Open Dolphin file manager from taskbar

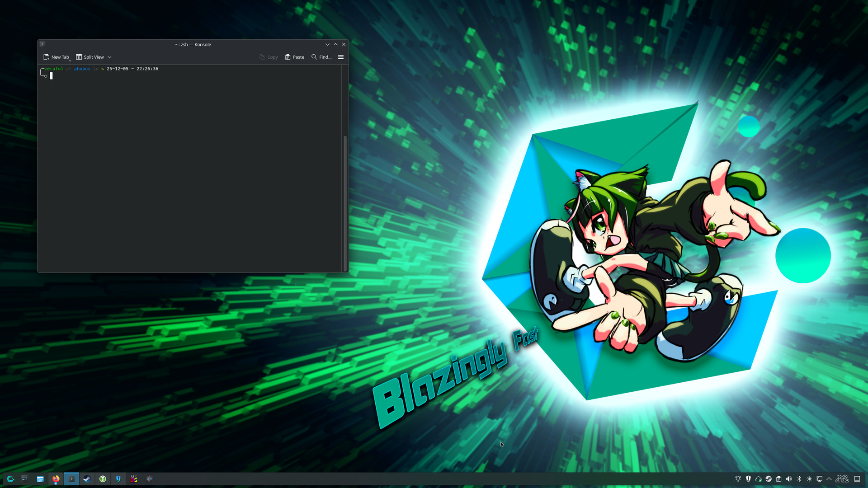(x=40, y=479)
